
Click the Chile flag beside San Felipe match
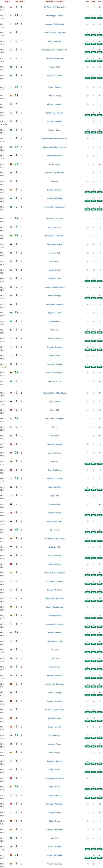pyautogui.click(x=11, y=7)
